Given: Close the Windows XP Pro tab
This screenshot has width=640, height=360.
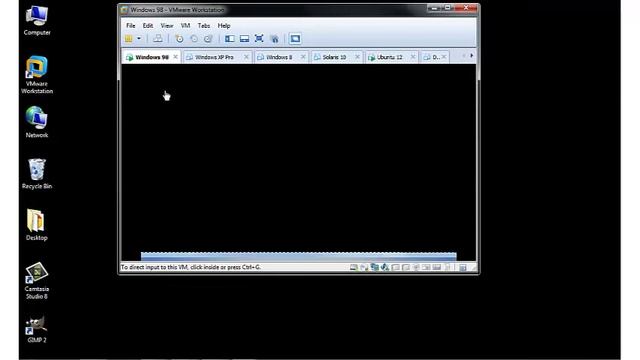Looking at the screenshot, I should (246, 57).
